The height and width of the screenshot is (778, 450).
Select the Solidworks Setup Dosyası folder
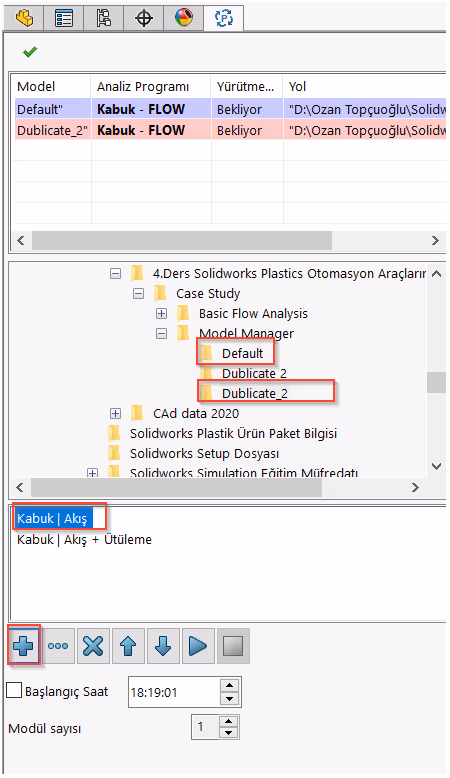point(204,454)
